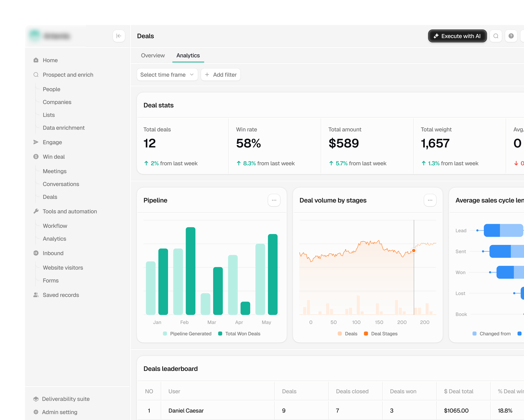Click the Execute with AI button
Screen dimensions: 524x420
tap(457, 36)
